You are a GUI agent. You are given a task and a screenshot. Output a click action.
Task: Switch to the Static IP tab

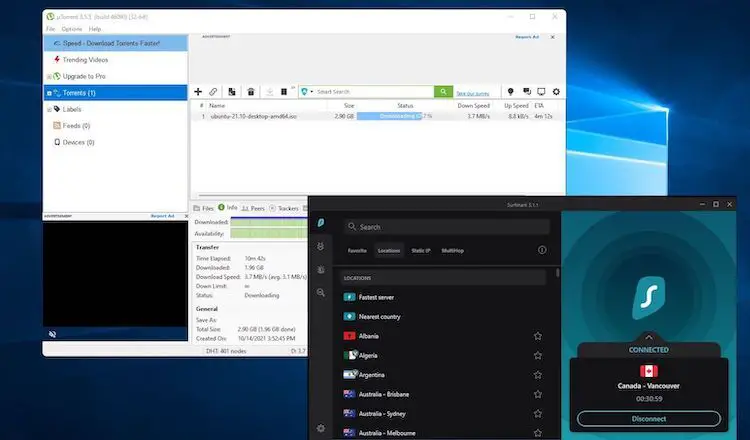click(421, 251)
